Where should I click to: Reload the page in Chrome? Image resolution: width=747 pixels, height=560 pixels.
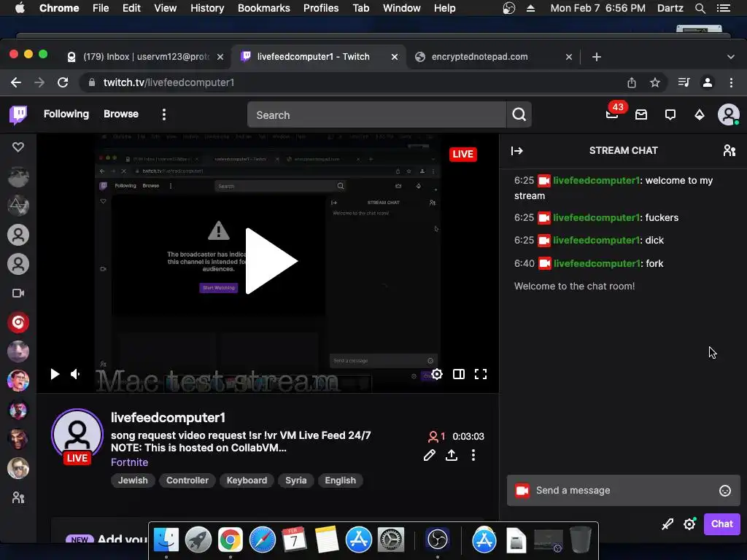click(x=63, y=82)
